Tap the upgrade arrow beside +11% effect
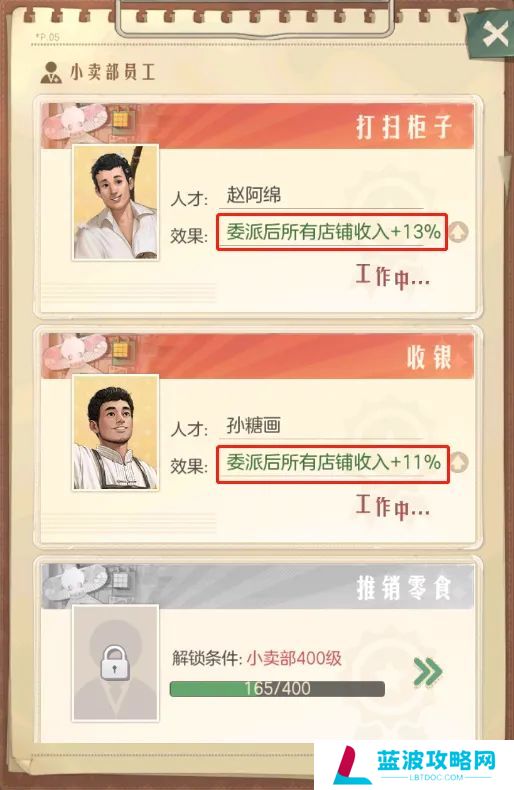This screenshot has width=514, height=790. 459,463
